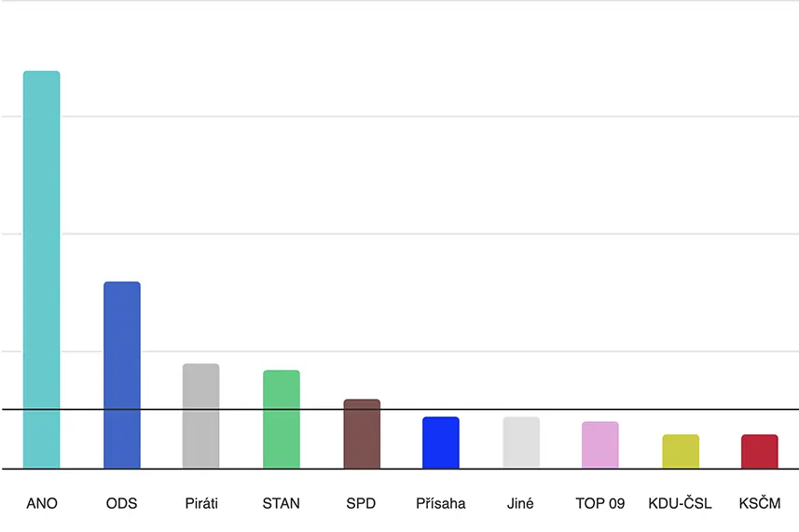The height and width of the screenshot is (532, 799).
Task: Select the green STAN bar
Action: click(x=282, y=419)
